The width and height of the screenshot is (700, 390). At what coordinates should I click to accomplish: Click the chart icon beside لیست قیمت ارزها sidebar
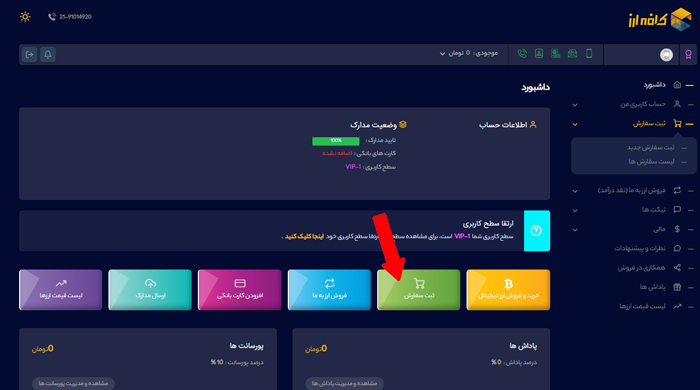pos(677,306)
